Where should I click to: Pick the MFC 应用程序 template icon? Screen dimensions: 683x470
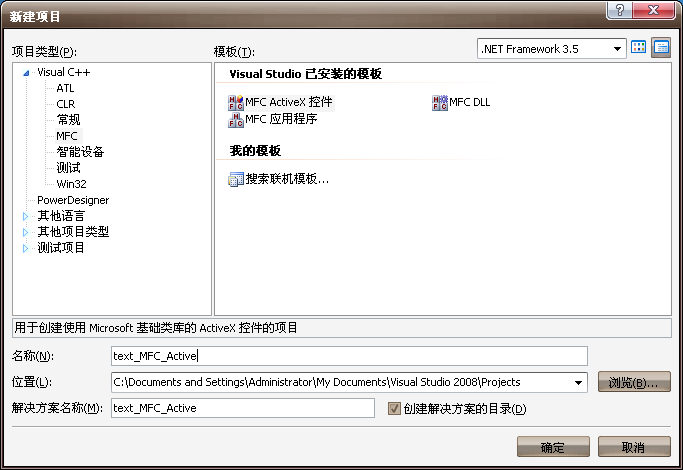click(236, 120)
